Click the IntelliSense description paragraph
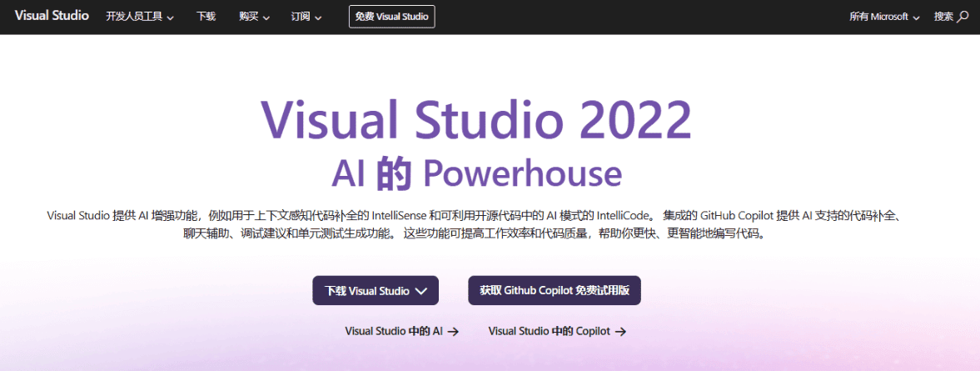This screenshot has height=371, width=980. (x=476, y=225)
